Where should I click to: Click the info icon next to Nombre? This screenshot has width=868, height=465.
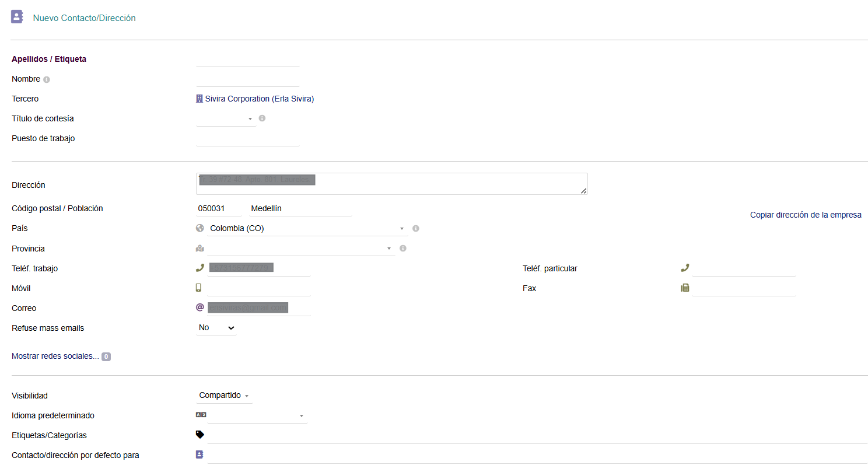47,79
